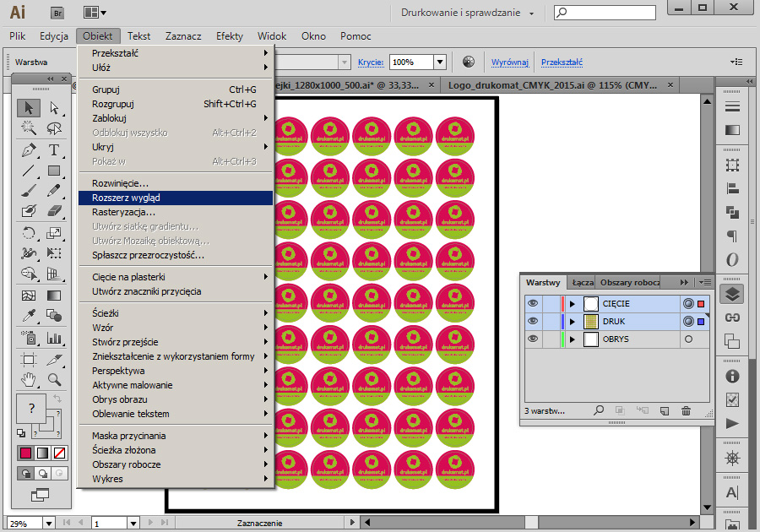Set fill to None button
The image size is (760, 532).
coord(60,453)
